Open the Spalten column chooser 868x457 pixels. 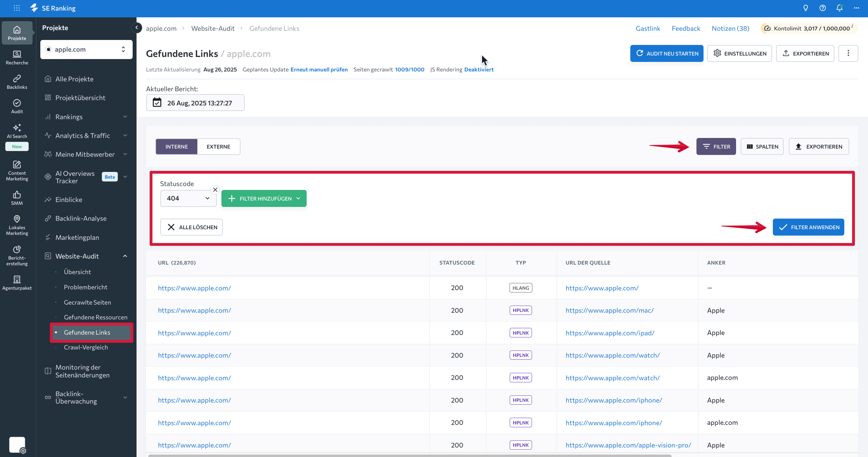tap(762, 146)
